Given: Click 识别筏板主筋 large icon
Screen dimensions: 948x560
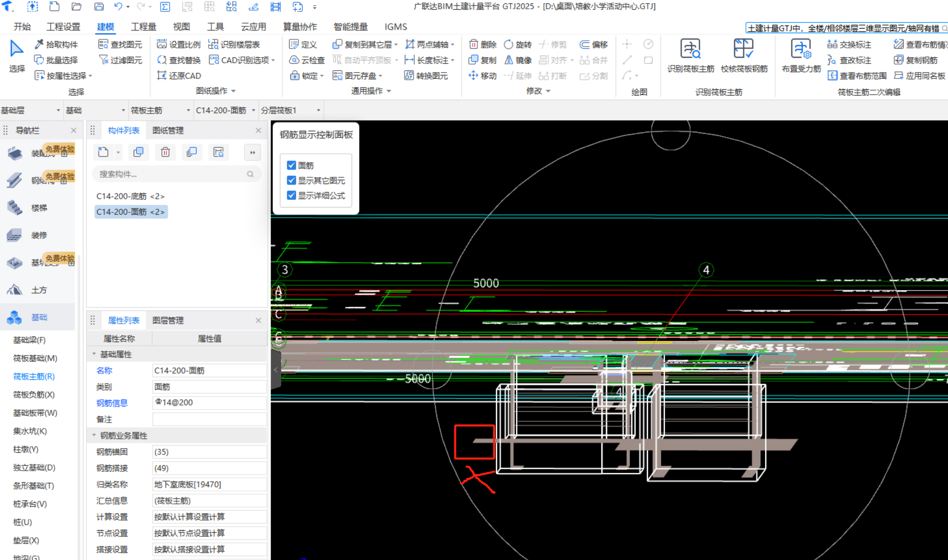Looking at the screenshot, I should coord(691,56).
